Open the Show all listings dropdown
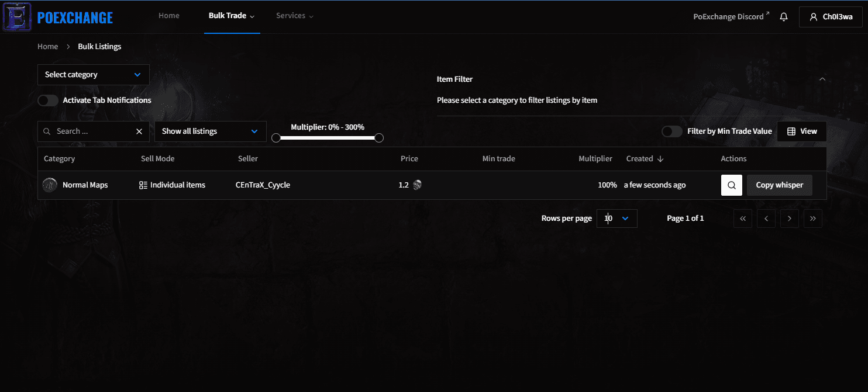The image size is (868, 392). tap(211, 131)
